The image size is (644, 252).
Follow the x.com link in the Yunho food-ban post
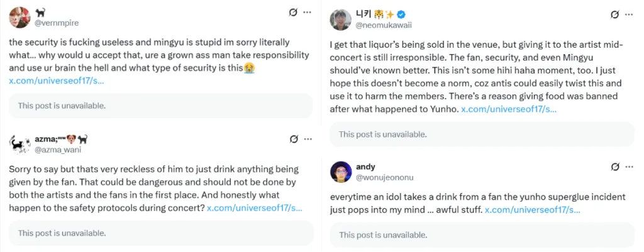click(x=508, y=109)
